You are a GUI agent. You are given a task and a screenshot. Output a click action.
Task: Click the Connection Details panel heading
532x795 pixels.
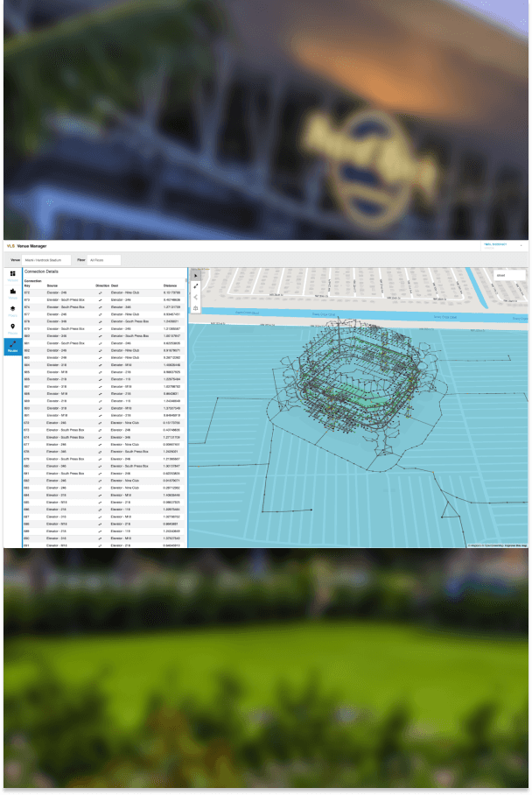[x=41, y=271]
